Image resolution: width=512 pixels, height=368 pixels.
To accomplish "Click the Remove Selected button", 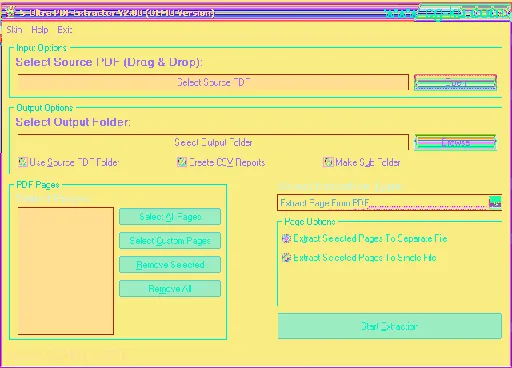I will click(170, 265).
